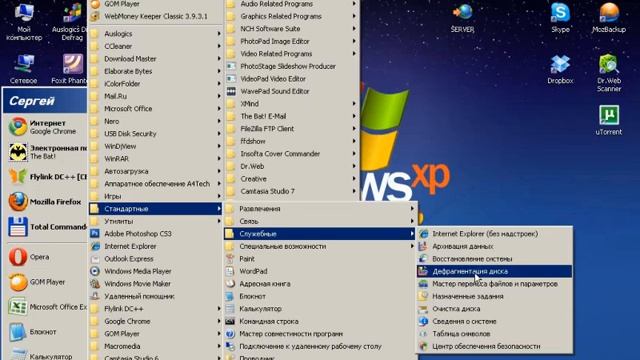The image size is (640, 360).
Task: Open Мой компьютер desktop icon
Action: pyautogui.click(x=24, y=21)
